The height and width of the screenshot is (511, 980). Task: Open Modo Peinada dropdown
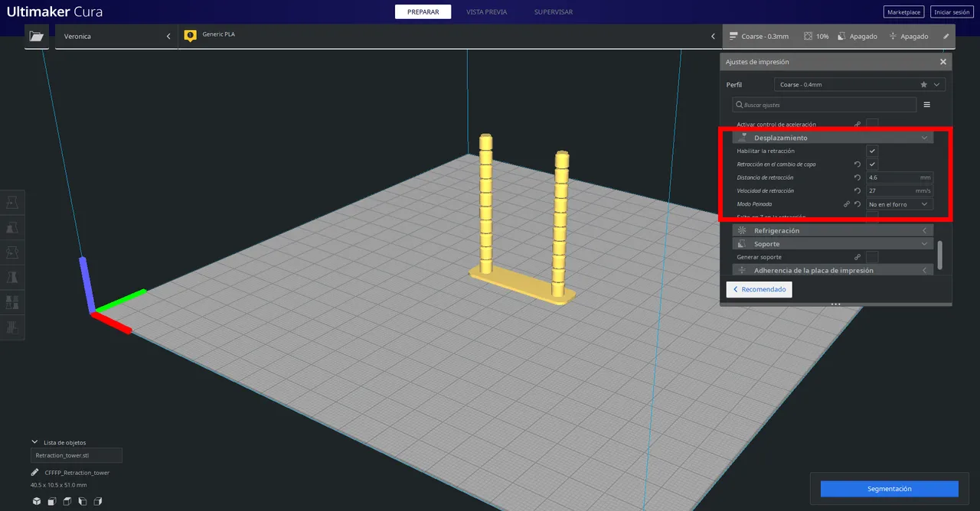[x=900, y=204]
